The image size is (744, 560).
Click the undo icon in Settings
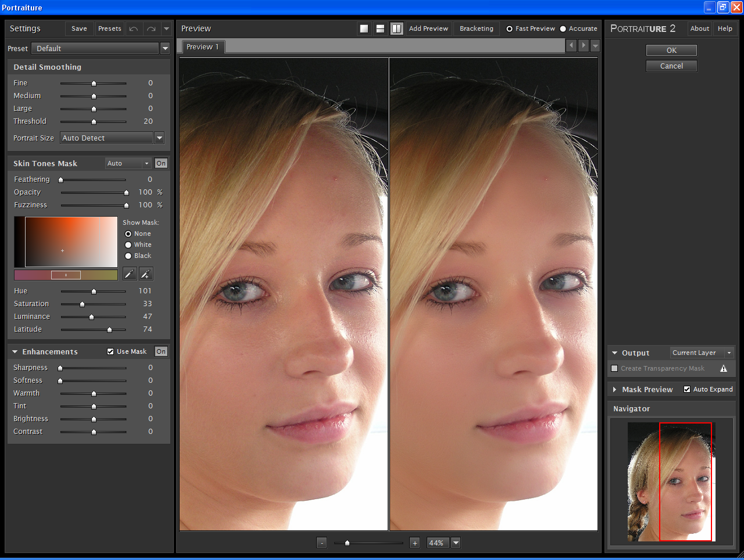click(133, 28)
